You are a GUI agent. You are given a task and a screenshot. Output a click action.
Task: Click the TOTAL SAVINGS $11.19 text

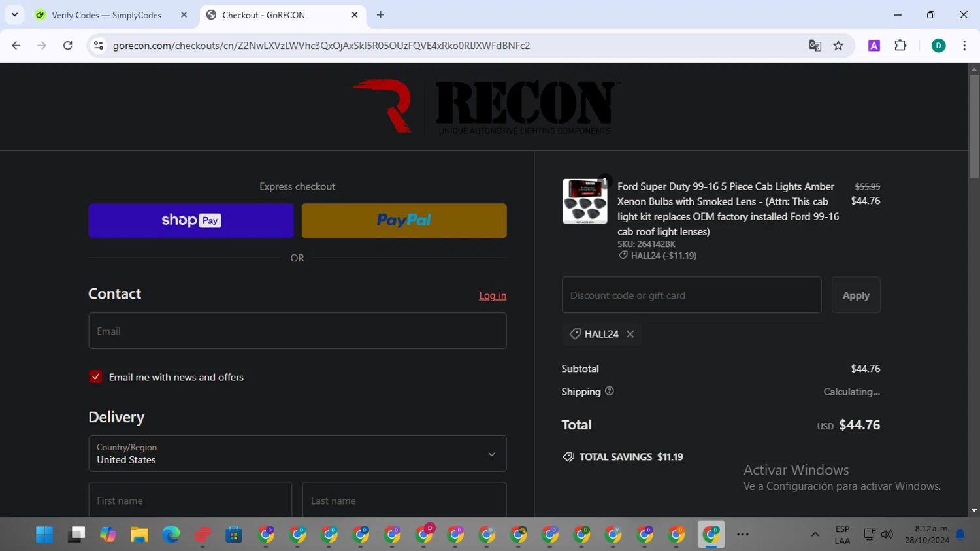pyautogui.click(x=631, y=457)
